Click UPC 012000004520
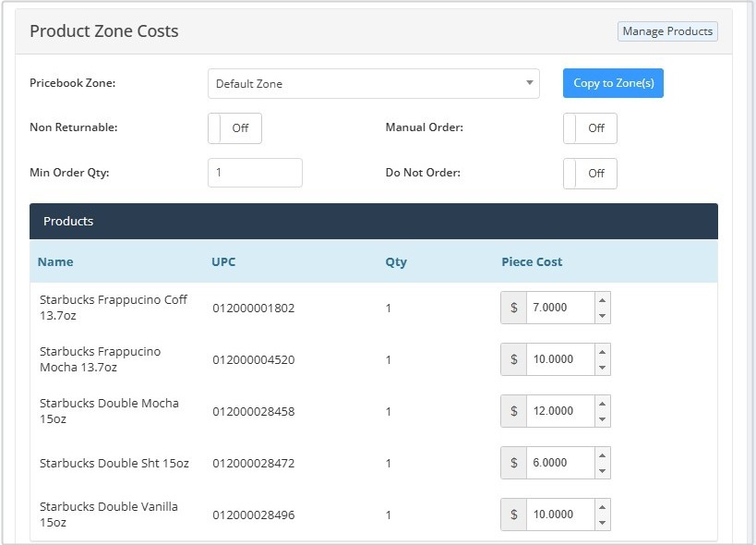Viewport: 756px width, 545px height. tap(254, 360)
